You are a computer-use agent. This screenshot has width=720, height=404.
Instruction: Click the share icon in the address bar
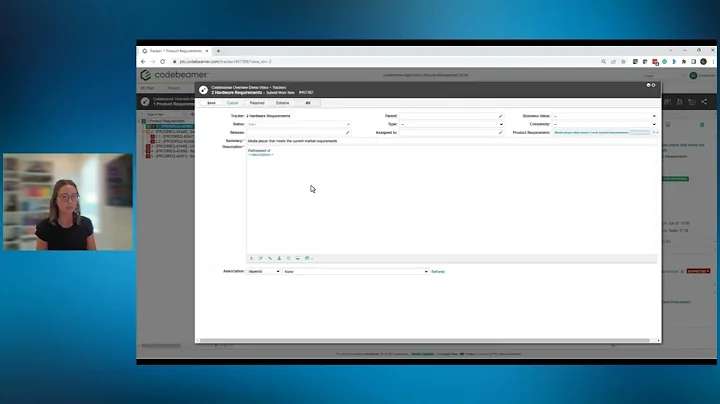[613, 62]
